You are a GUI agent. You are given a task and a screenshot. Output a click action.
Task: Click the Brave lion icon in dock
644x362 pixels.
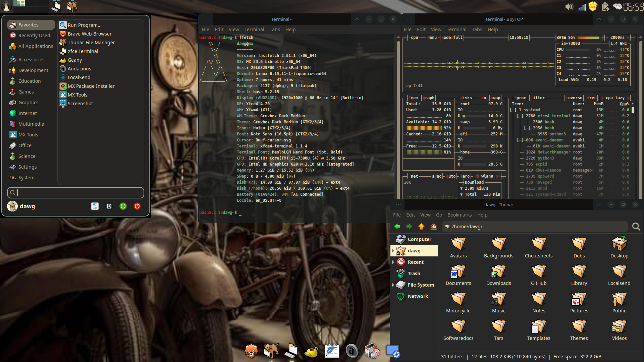(x=251, y=351)
